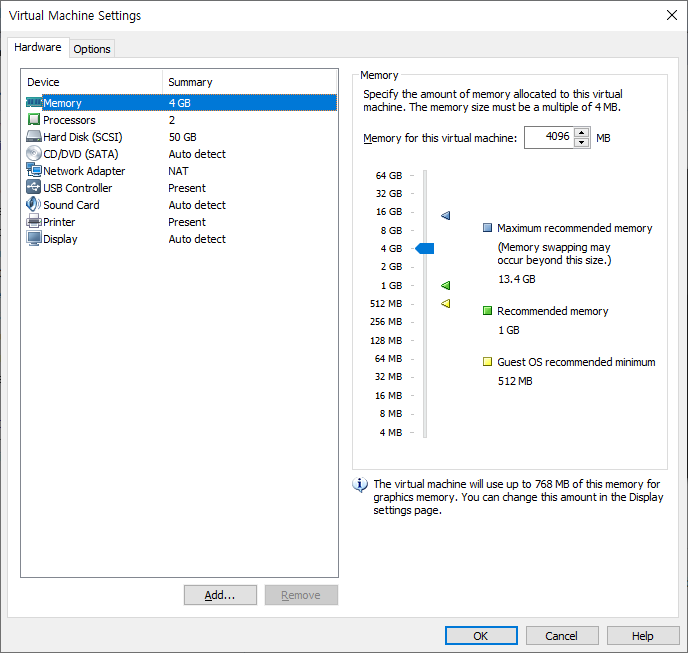
Task: Click the 32 MB label on memory scale
Action: tap(388, 377)
